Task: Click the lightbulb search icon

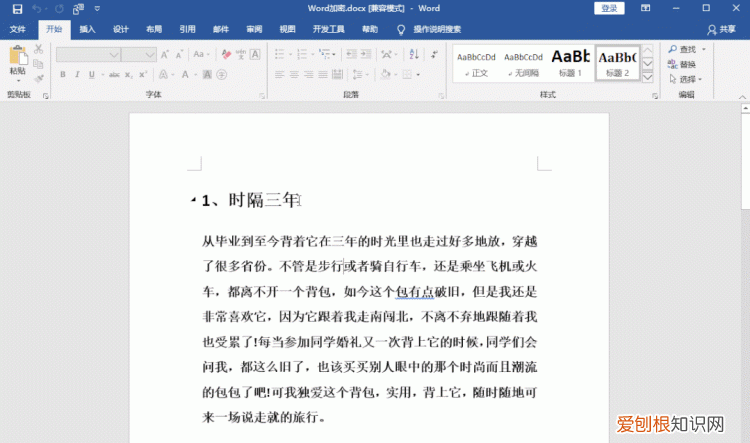Action: click(401, 30)
